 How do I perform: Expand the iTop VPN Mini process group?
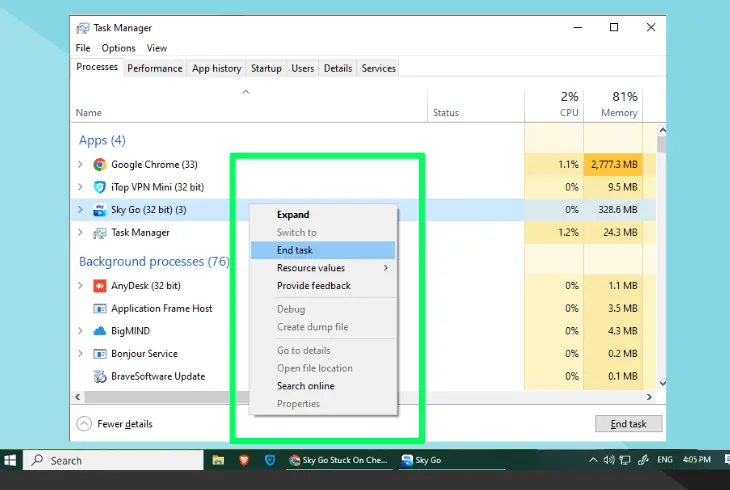80,187
